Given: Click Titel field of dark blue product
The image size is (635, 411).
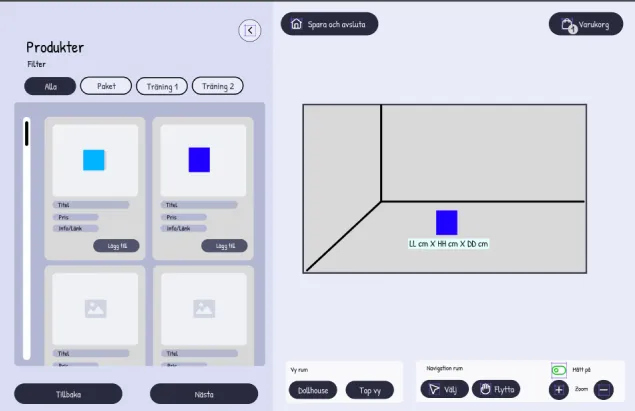Looking at the screenshot, I should 199,205.
